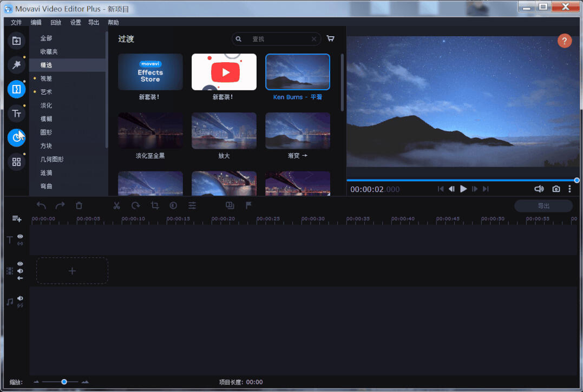Click the timeline zoom slider handle
This screenshot has height=392, width=583.
pos(63,382)
